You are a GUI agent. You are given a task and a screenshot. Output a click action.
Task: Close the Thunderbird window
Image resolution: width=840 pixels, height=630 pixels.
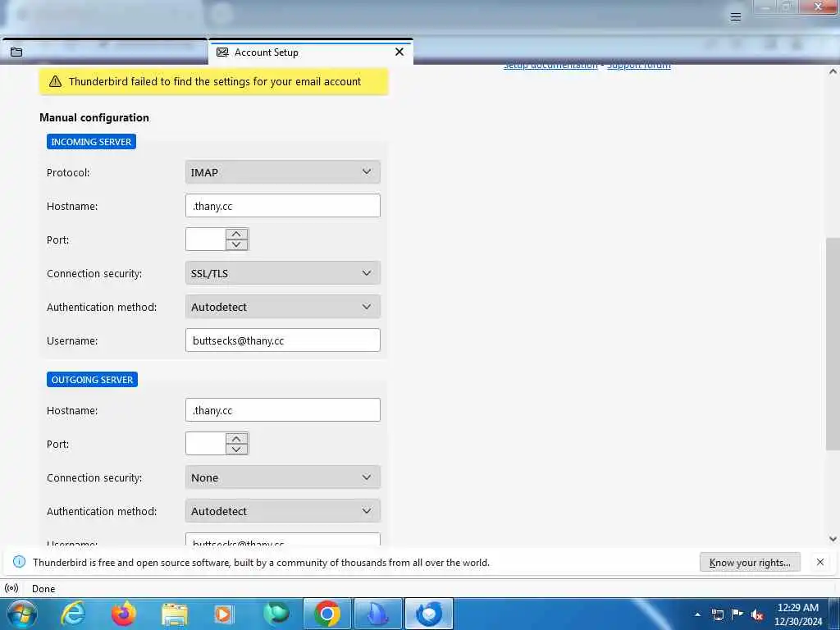(818, 7)
